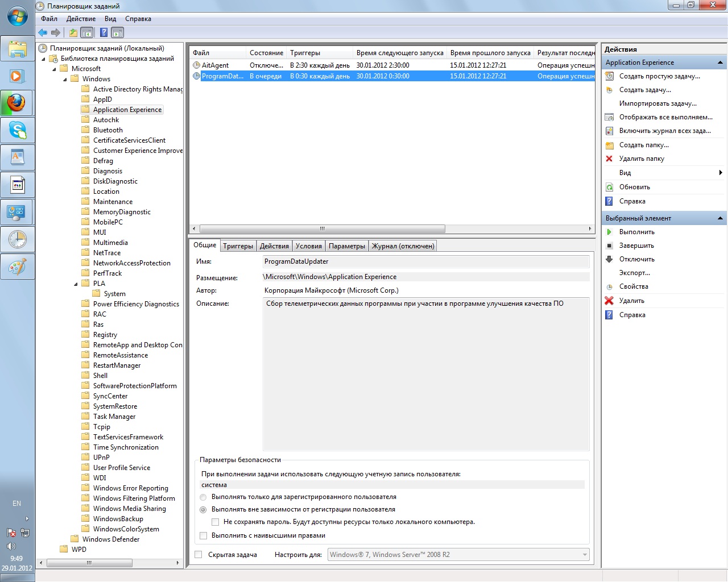728x582 pixels.
Task: Click the grey Forward arrow toolbar button
Action: click(x=56, y=33)
